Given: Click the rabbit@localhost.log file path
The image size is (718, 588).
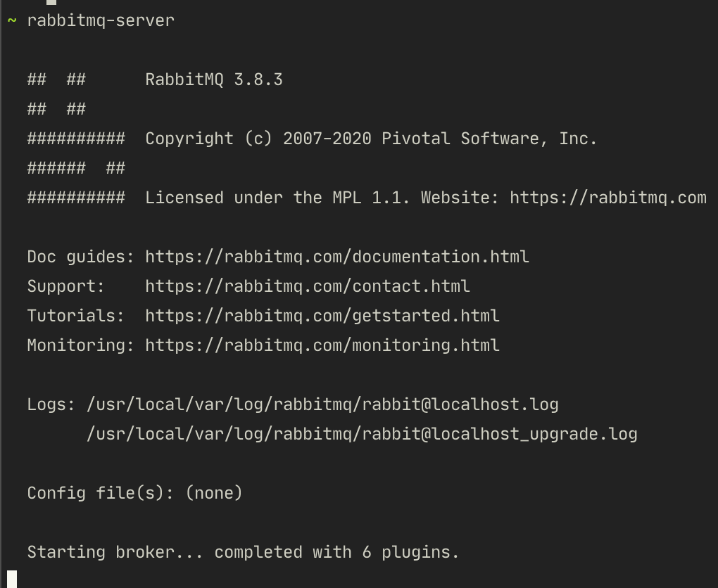Looking at the screenshot, I should [x=322, y=404].
